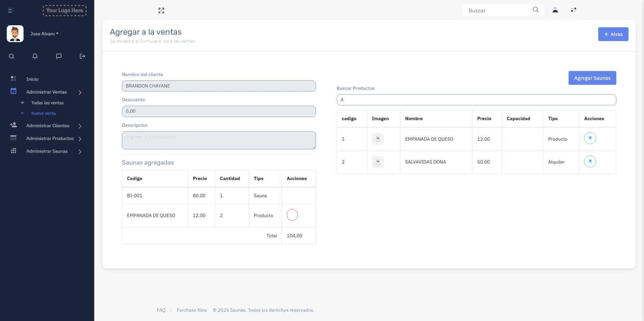
Task: Add EMPANADA DE QUESO to cart
Action: coord(590,139)
